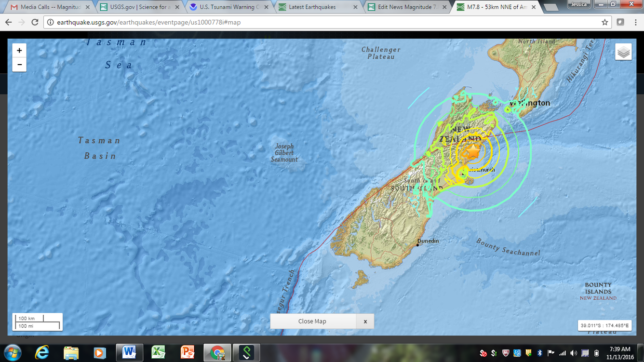Open the McAfee shield tray icon
This screenshot has width=644, height=362.
point(506,353)
